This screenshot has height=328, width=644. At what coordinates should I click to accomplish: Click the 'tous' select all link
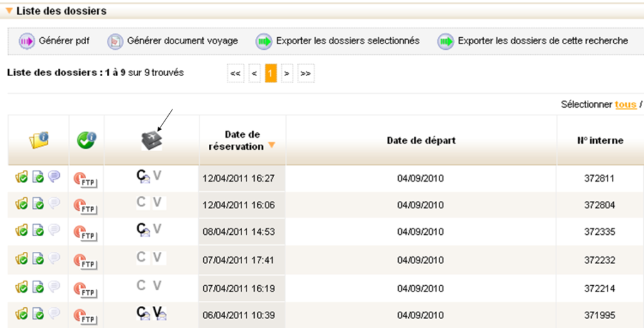pos(625,105)
